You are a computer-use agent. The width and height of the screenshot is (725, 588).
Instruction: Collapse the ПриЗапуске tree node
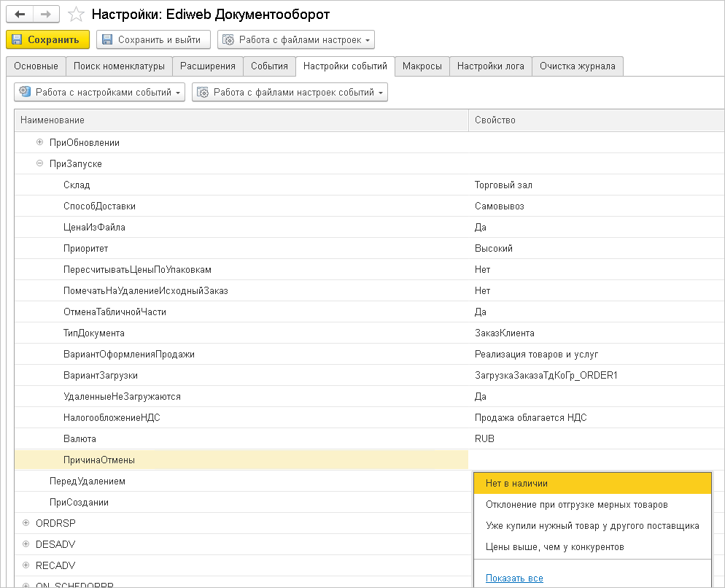[40, 164]
